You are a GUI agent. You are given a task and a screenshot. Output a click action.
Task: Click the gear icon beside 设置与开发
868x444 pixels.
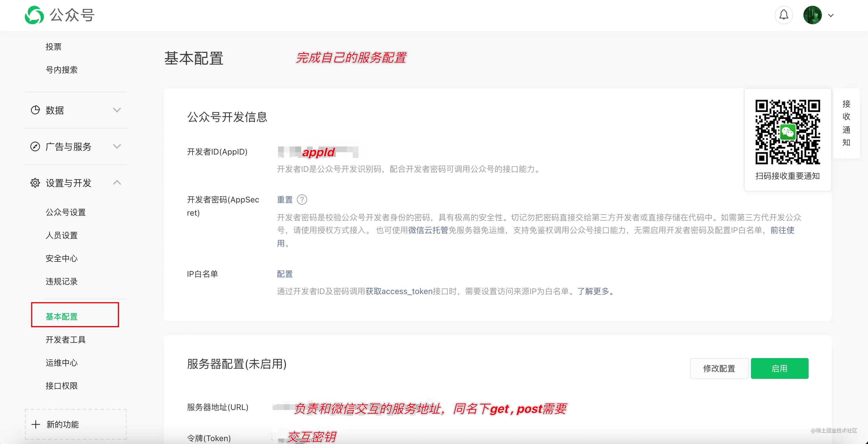point(35,183)
